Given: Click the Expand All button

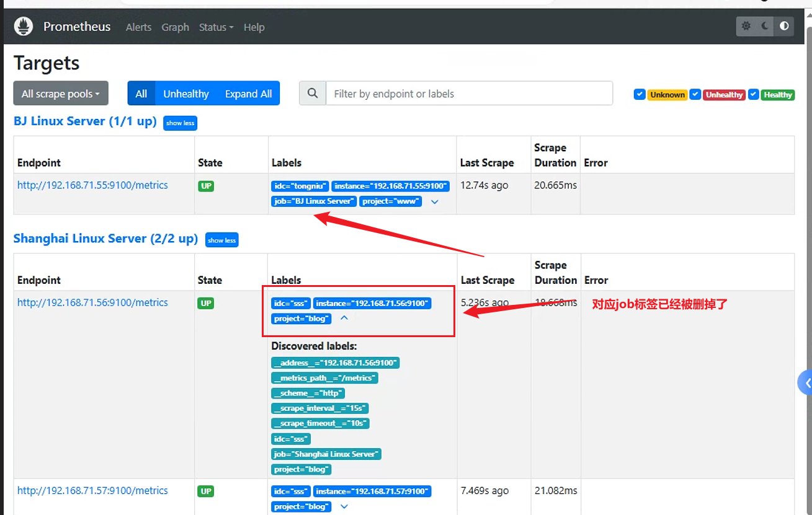Looking at the screenshot, I should click(x=248, y=94).
